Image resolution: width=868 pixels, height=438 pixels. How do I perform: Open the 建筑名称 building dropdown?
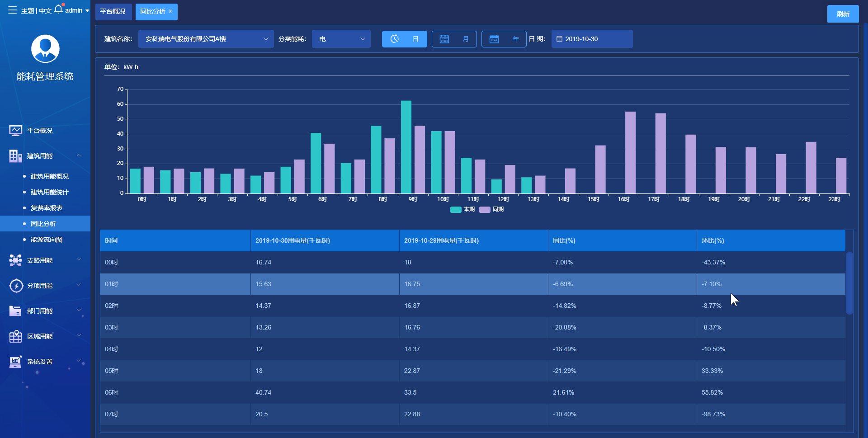(206, 39)
